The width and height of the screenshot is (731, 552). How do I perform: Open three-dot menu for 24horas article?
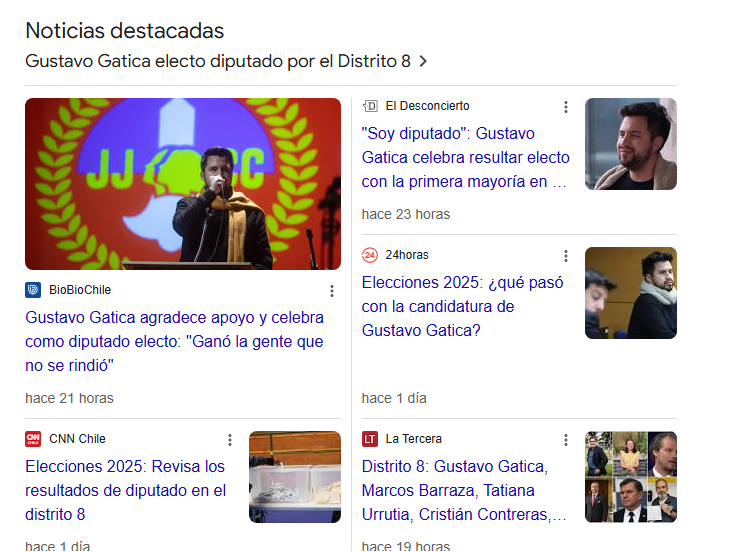pyautogui.click(x=566, y=256)
